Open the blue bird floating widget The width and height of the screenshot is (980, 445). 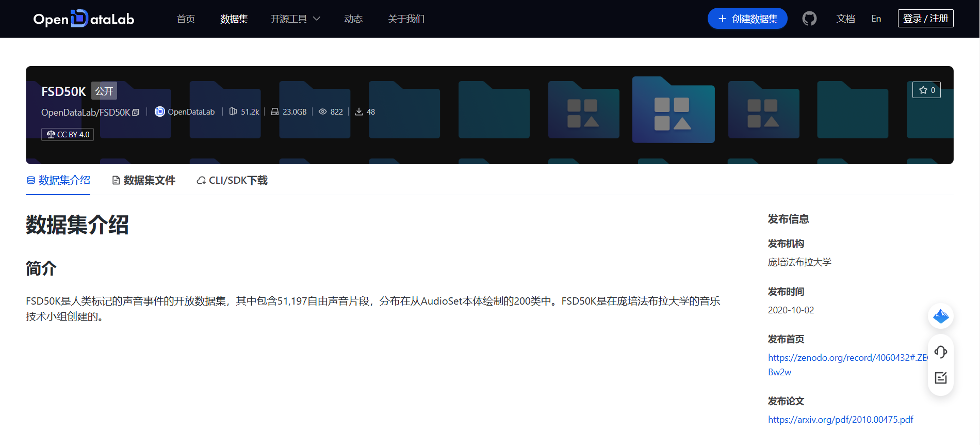tap(941, 316)
